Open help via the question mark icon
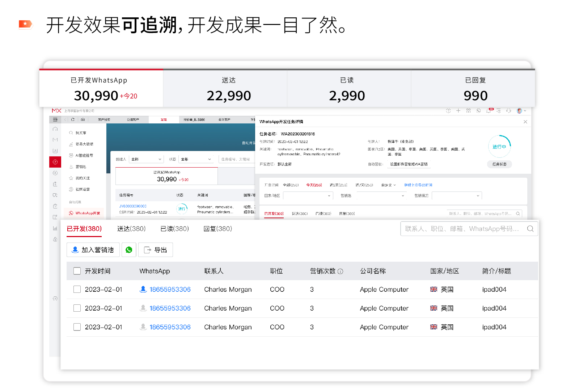Image resolution: width=566 pixels, height=392 pixels. pos(448,111)
